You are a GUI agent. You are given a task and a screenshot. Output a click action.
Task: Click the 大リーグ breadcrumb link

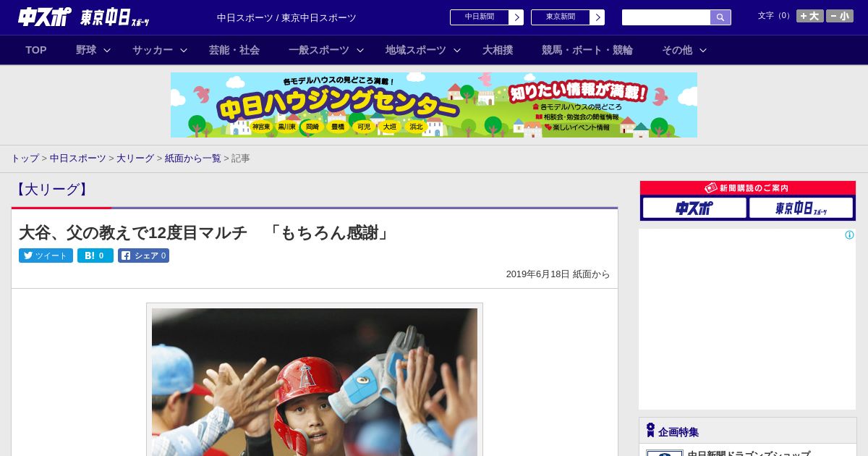tap(135, 159)
